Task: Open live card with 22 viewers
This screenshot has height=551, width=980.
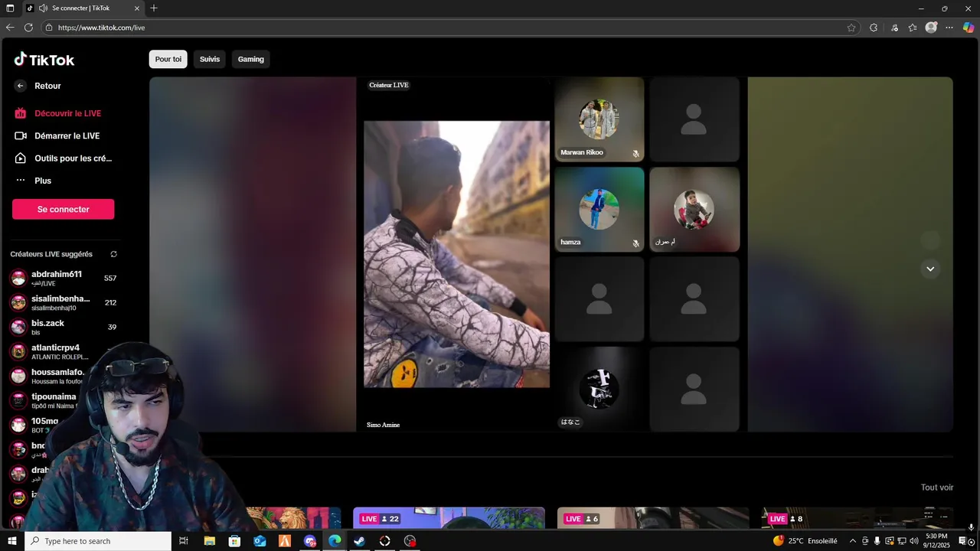Action: pos(449,518)
